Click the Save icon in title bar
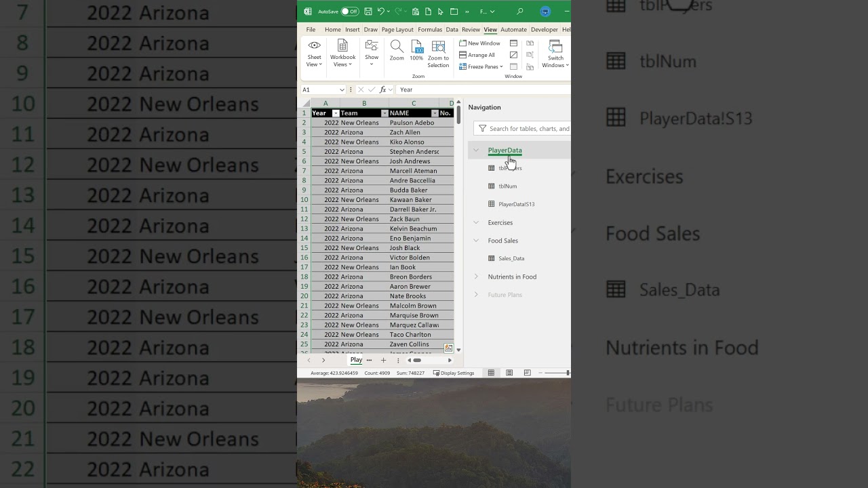Screen dimensions: 868x488 pos(368,12)
